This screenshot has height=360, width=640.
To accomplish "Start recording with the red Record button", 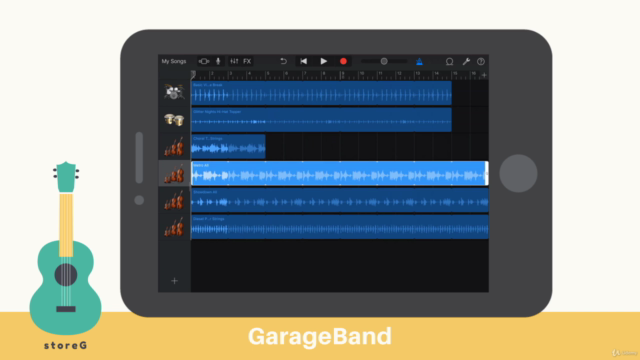I will [343, 62].
